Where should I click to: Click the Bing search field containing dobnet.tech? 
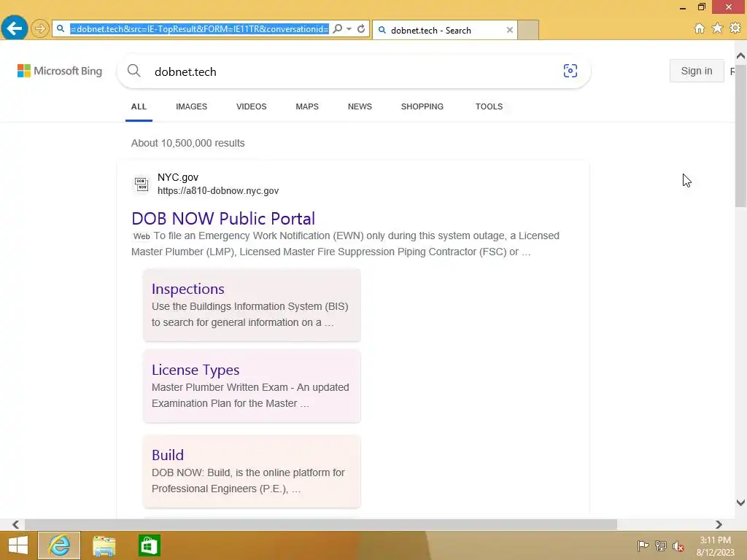point(352,71)
